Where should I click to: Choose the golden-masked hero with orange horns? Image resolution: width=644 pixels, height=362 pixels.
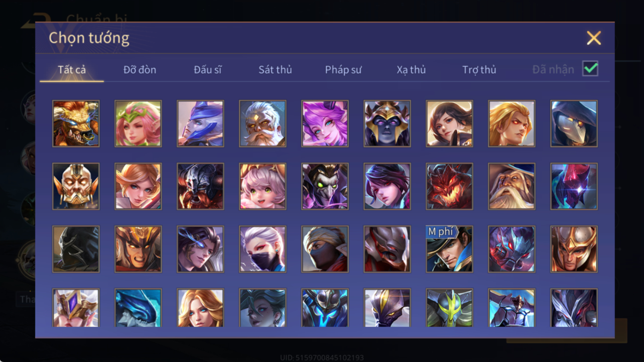coord(76,186)
